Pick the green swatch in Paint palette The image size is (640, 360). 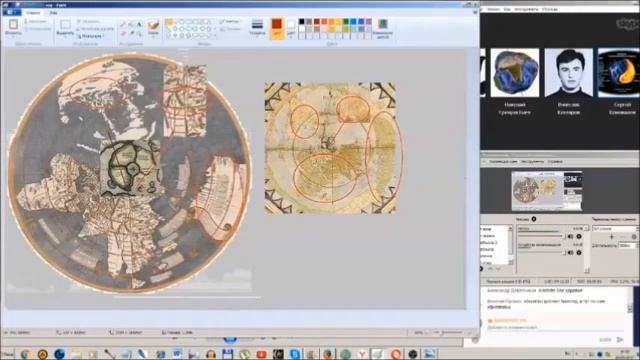pos(347,22)
